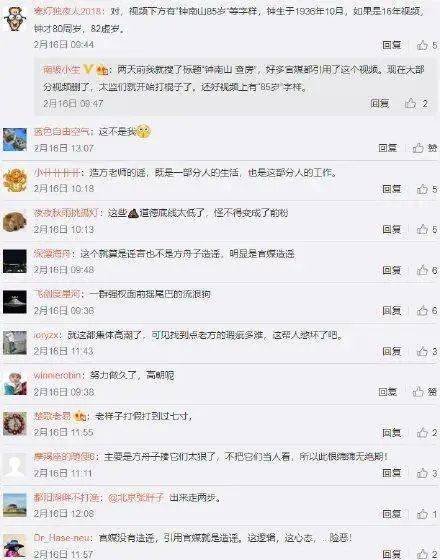Like the comment saying 这不是我
Screen dimensions: 440x560
click(425, 148)
